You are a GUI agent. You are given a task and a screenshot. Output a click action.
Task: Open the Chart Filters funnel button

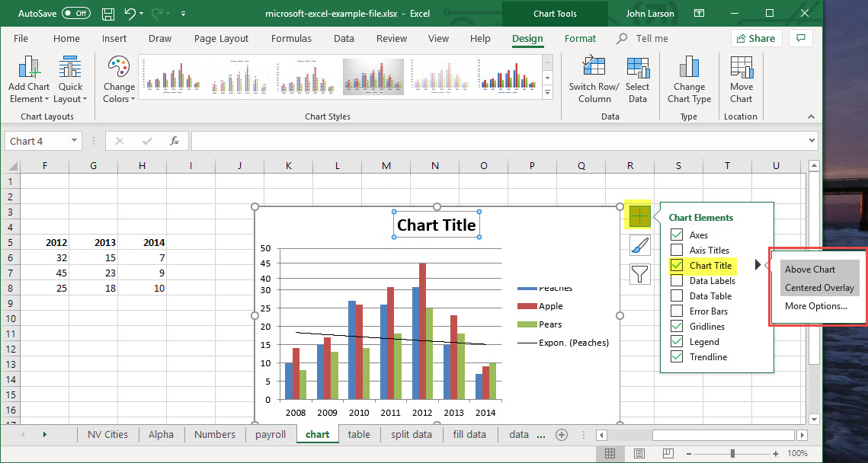[x=640, y=273]
